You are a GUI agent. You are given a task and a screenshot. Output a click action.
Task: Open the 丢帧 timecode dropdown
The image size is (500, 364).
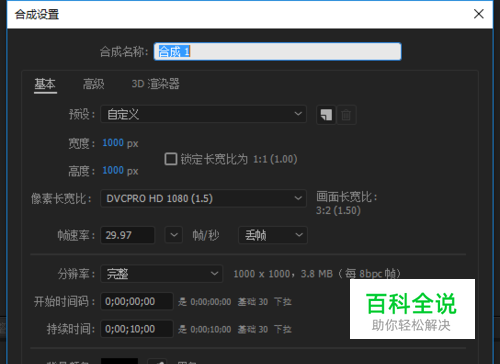(x=273, y=235)
